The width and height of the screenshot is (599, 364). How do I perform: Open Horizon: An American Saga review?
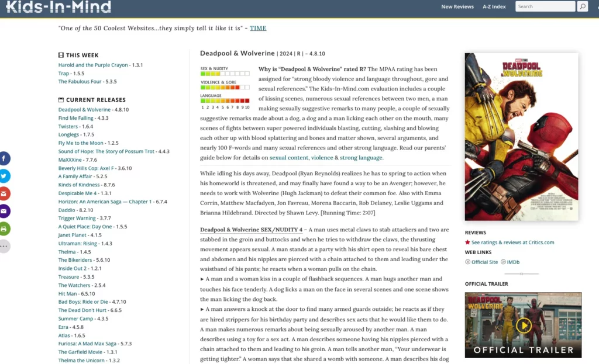(x=105, y=202)
